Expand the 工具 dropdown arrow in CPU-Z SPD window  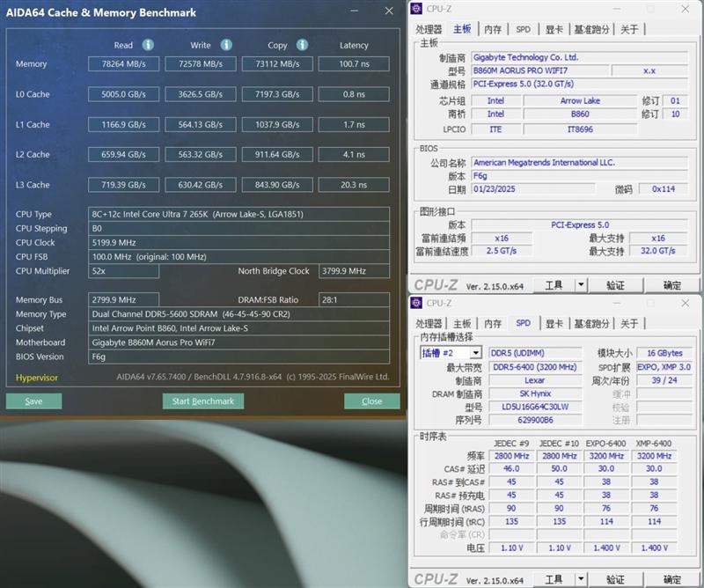[x=581, y=579]
